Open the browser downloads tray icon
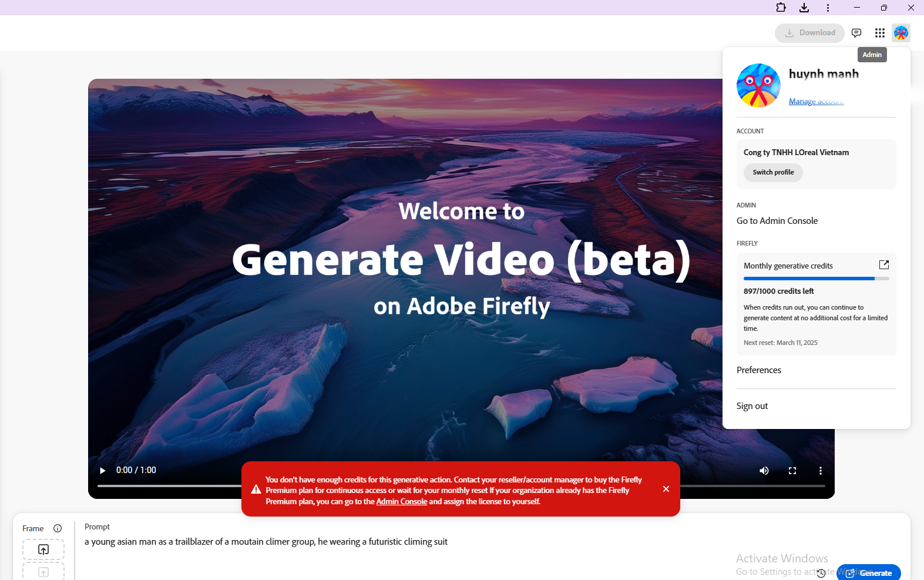924x580 pixels. 804,8
